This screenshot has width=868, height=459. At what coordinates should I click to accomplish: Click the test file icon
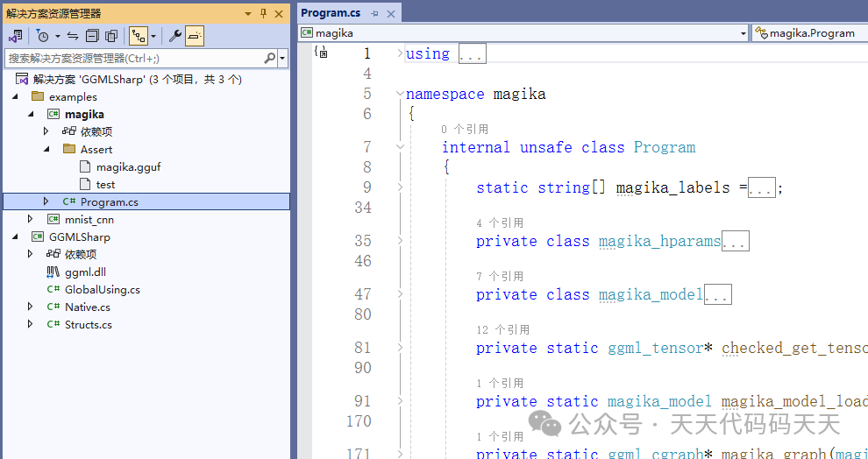(x=85, y=184)
